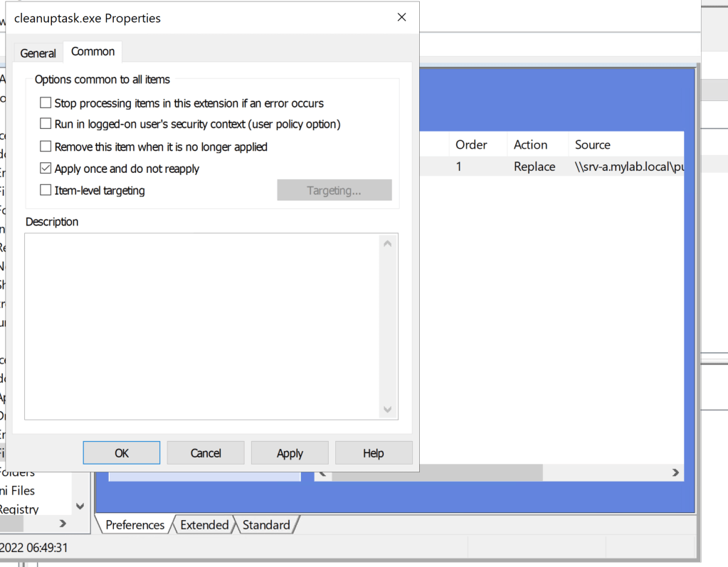Tick Remove this item when no longer applied

46,147
